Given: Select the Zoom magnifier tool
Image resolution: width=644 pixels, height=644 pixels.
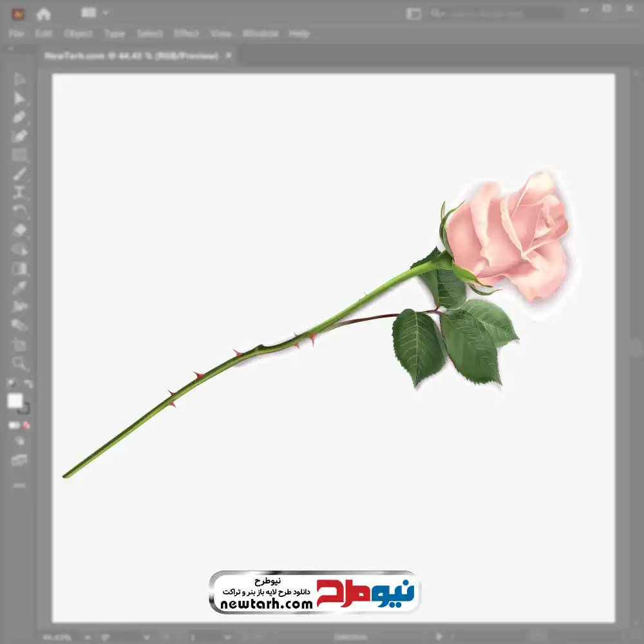Looking at the screenshot, I should (x=19, y=363).
